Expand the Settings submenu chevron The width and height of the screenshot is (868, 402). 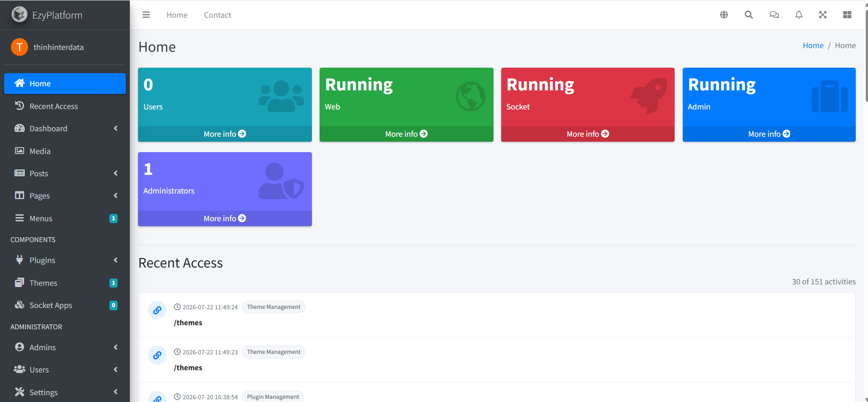116,392
